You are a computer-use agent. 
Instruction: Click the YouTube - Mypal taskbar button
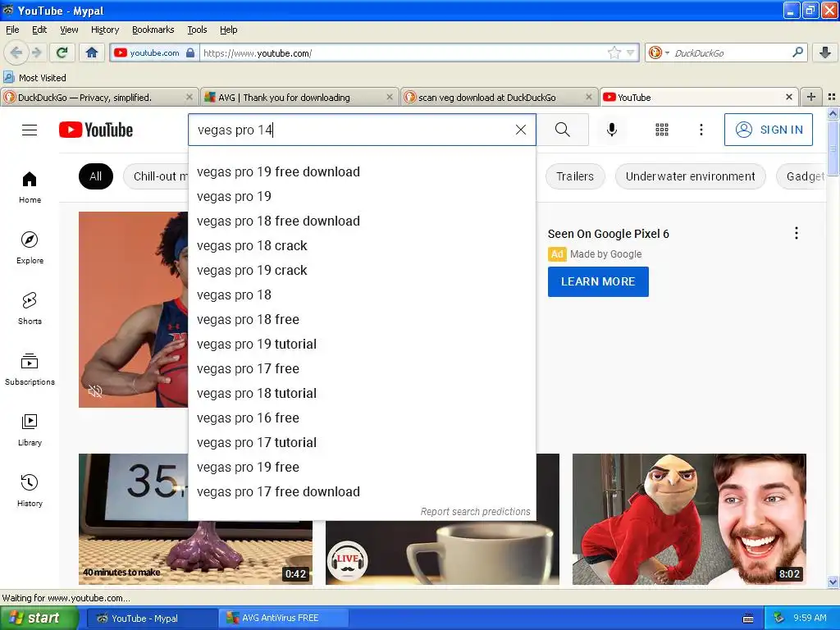point(152,619)
